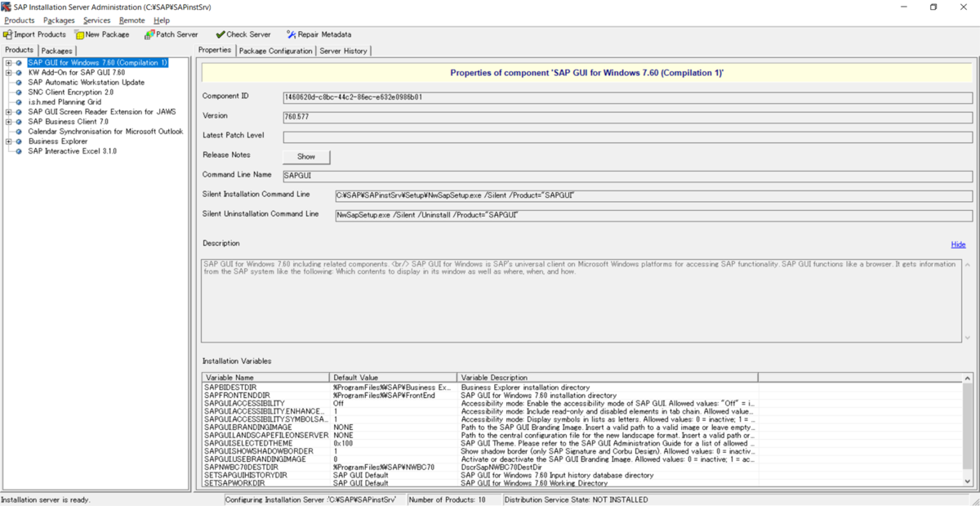
Task: Click the icon beside i.s.h.med Planning Grid
Action: coord(19,102)
